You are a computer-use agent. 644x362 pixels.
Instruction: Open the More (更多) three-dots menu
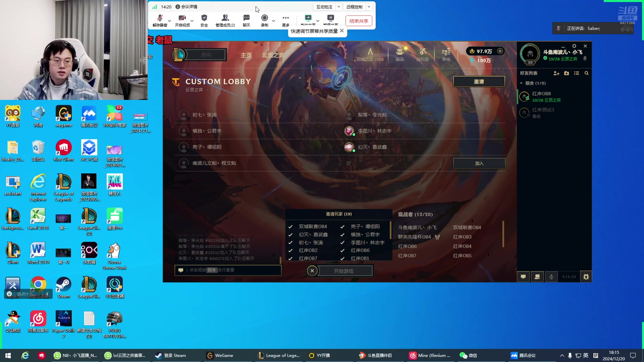286,20
